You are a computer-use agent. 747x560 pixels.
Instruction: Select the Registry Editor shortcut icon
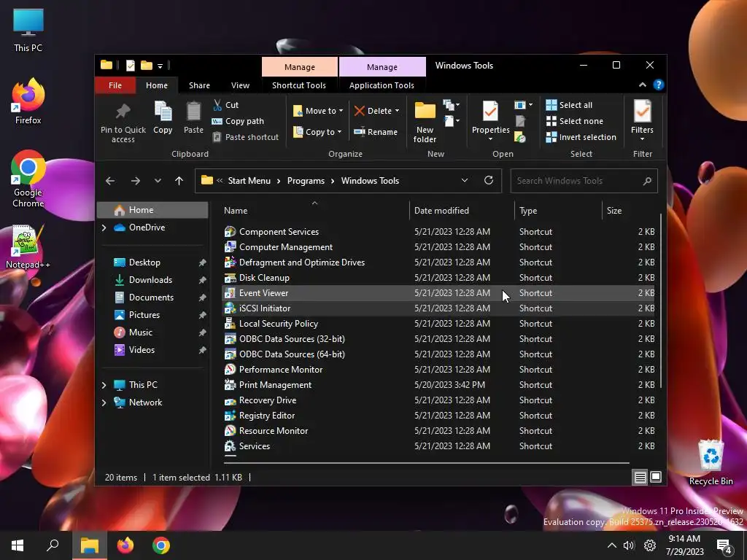coord(230,415)
